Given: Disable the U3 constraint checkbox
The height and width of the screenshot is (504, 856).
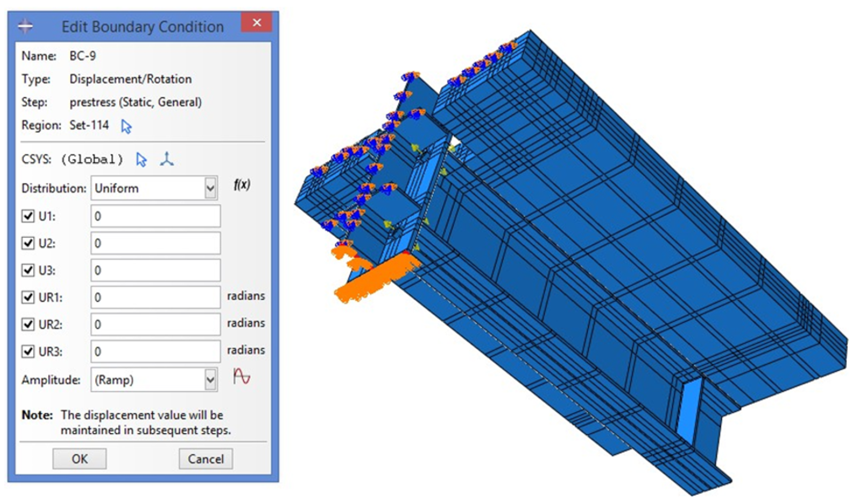Looking at the screenshot, I should click(x=28, y=270).
